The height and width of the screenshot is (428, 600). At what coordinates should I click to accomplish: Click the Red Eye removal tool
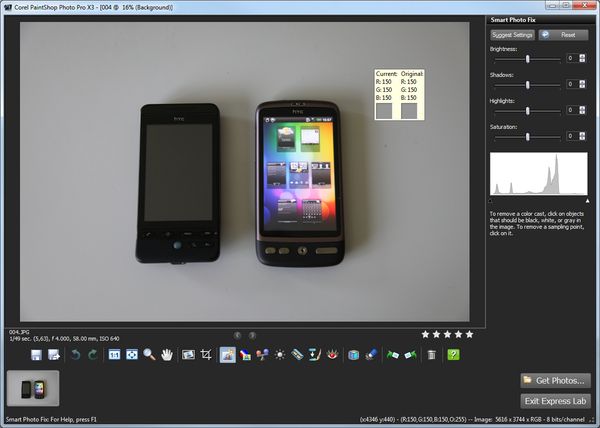[333, 355]
